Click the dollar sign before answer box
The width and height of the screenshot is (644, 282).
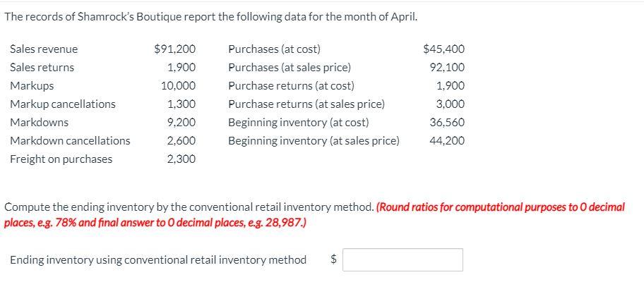click(334, 259)
